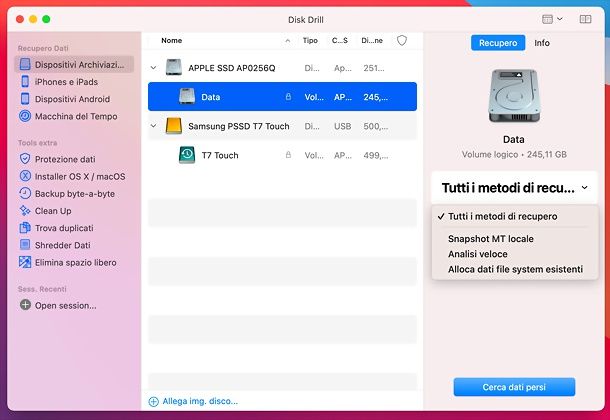Click Di...ne column header
Image resolution: width=610 pixels, height=420 pixels.
tap(372, 40)
